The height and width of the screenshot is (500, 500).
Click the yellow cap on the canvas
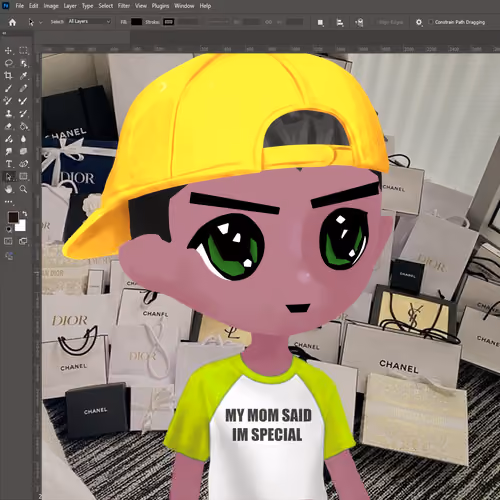coord(220,133)
